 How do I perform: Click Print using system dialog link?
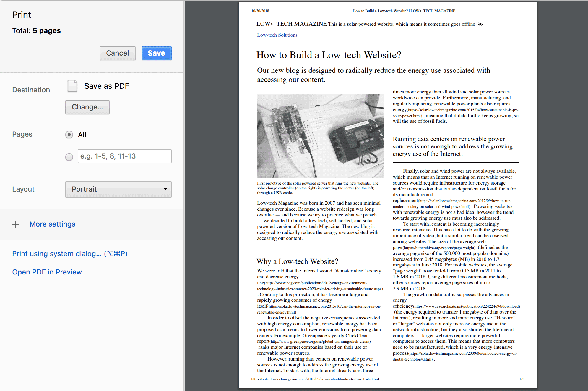click(x=70, y=254)
